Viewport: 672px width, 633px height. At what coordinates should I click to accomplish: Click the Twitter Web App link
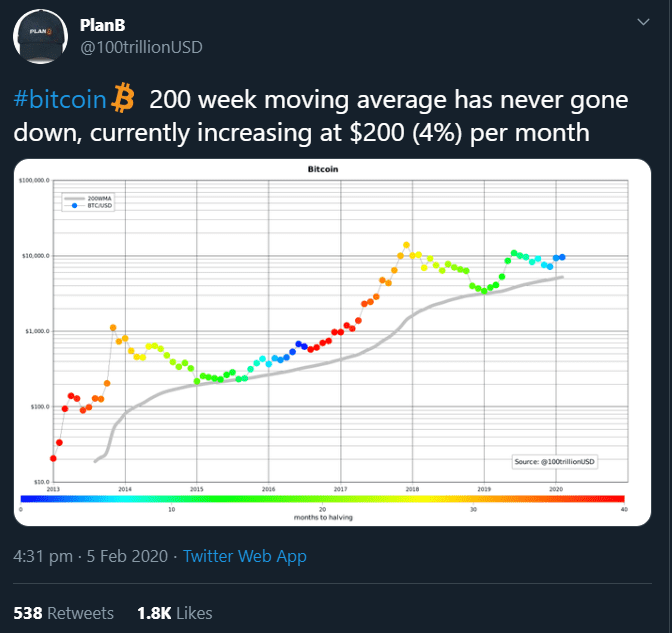tap(246, 556)
